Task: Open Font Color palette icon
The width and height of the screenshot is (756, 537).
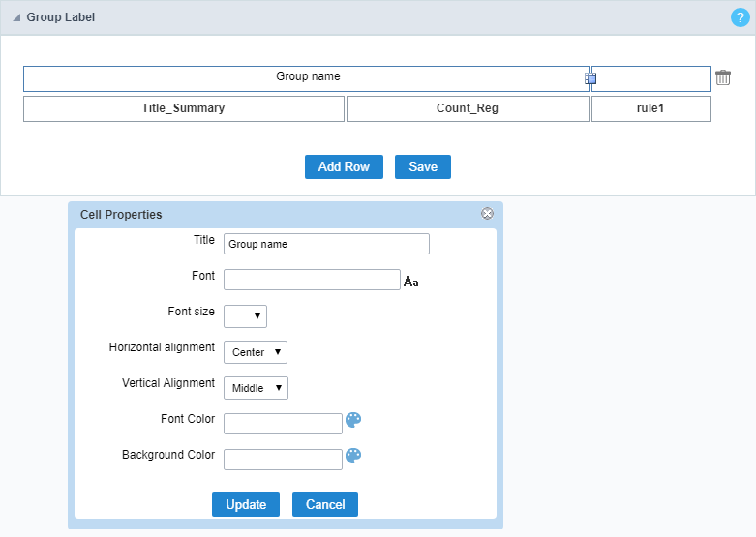Action: (x=353, y=420)
